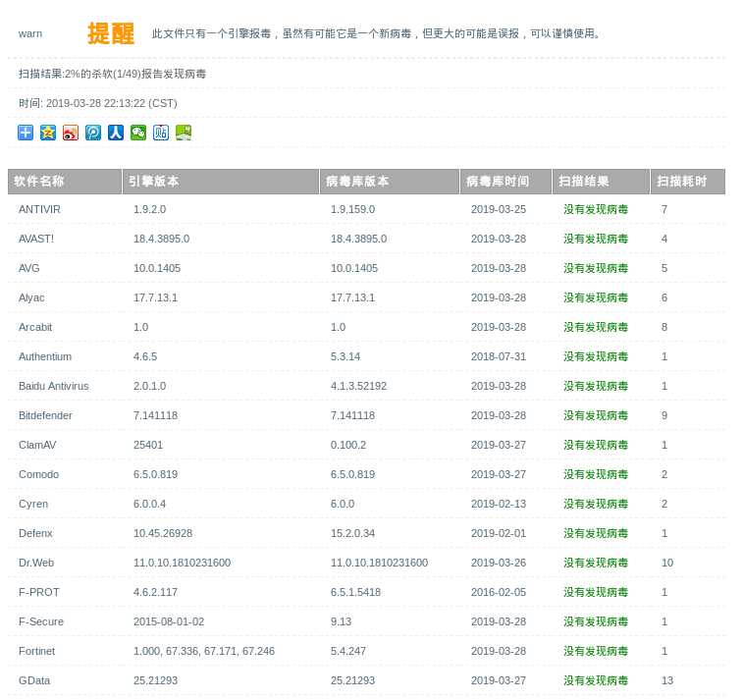
Task: Click Alyac engine version 17.7.13.1
Action: click(x=155, y=297)
